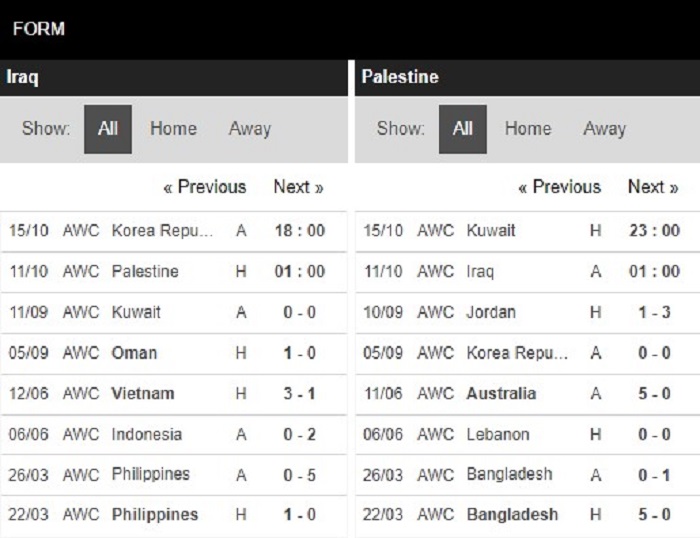
Task: Show Away matches for Palestine
Action: (x=604, y=129)
